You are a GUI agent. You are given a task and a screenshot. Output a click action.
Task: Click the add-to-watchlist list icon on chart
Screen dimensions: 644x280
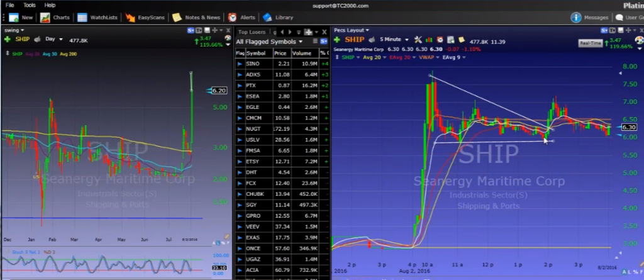pos(450,40)
